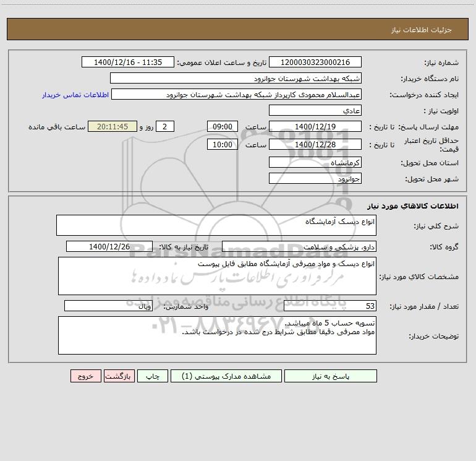Click goods group field 'دارو، پزشکی و سلامت'
Screen dimensions: 476x461
299,246
